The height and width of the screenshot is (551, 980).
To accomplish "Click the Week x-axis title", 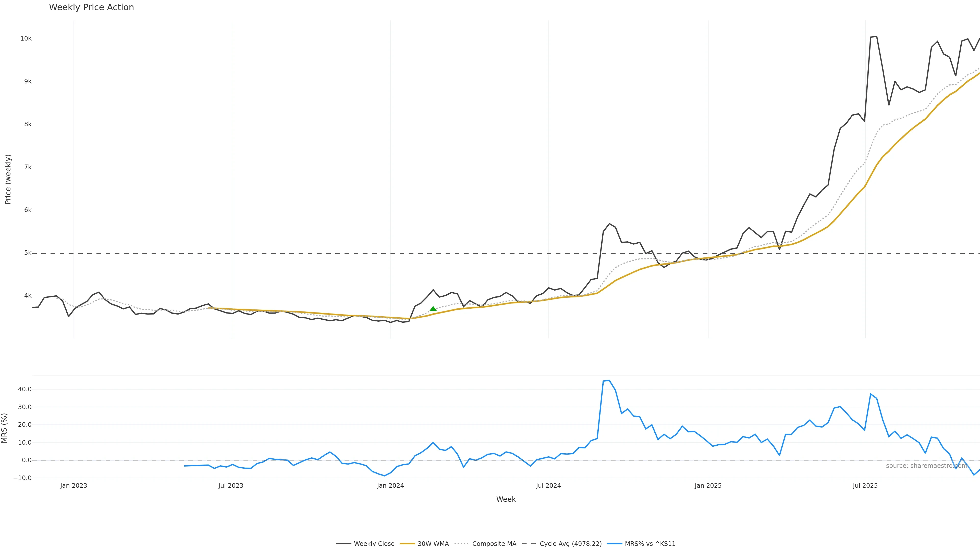I will (x=506, y=499).
